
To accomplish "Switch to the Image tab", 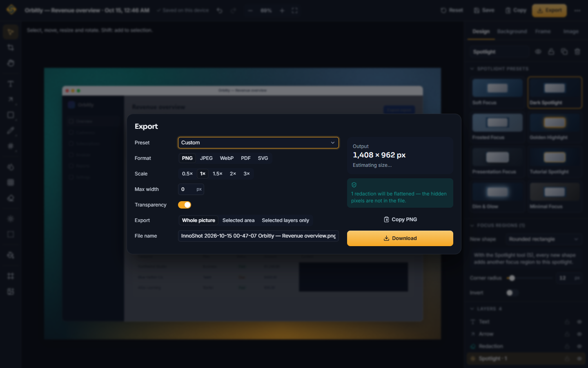I will tap(570, 31).
